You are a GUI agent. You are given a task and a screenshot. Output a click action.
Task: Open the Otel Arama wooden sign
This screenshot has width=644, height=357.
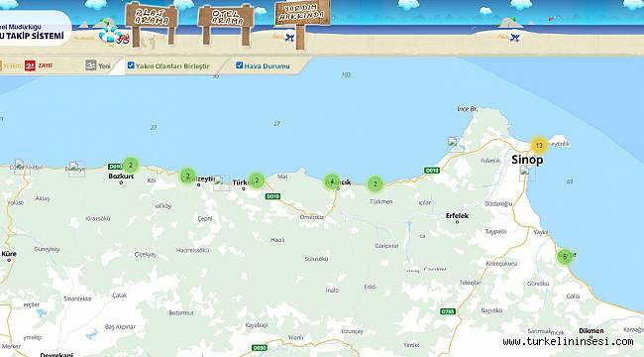(x=226, y=17)
